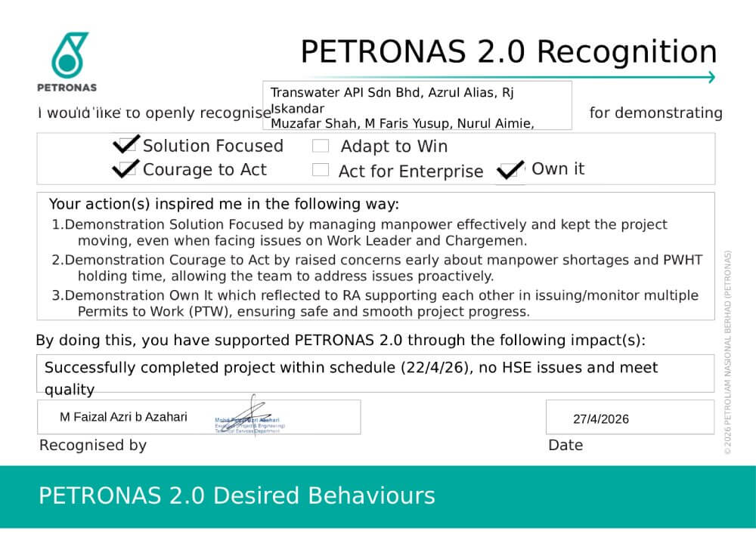
Task: Click the second point about Courage to Act
Action: pos(377,267)
